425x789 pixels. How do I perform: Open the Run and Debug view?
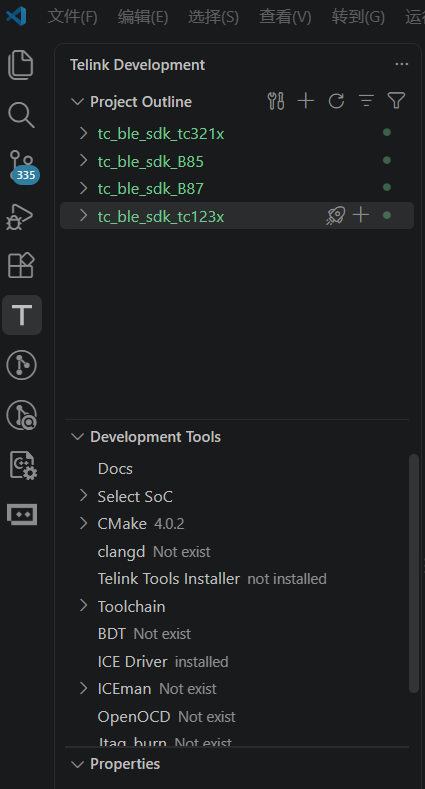pos(20,216)
